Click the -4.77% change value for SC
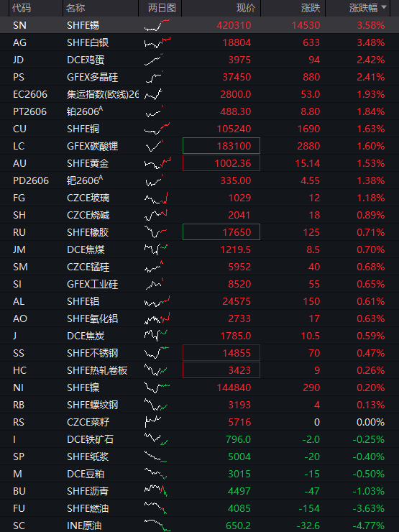This screenshot has height=532, width=399. [x=369, y=526]
